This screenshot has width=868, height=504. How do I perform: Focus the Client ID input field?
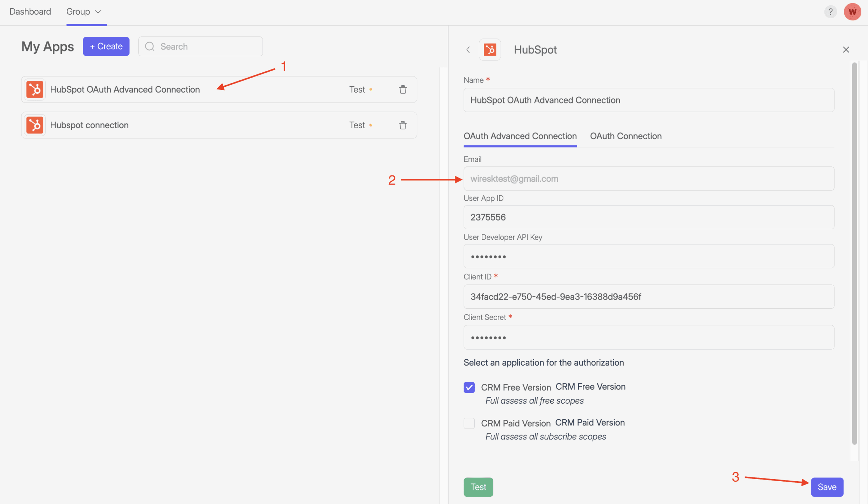648,296
